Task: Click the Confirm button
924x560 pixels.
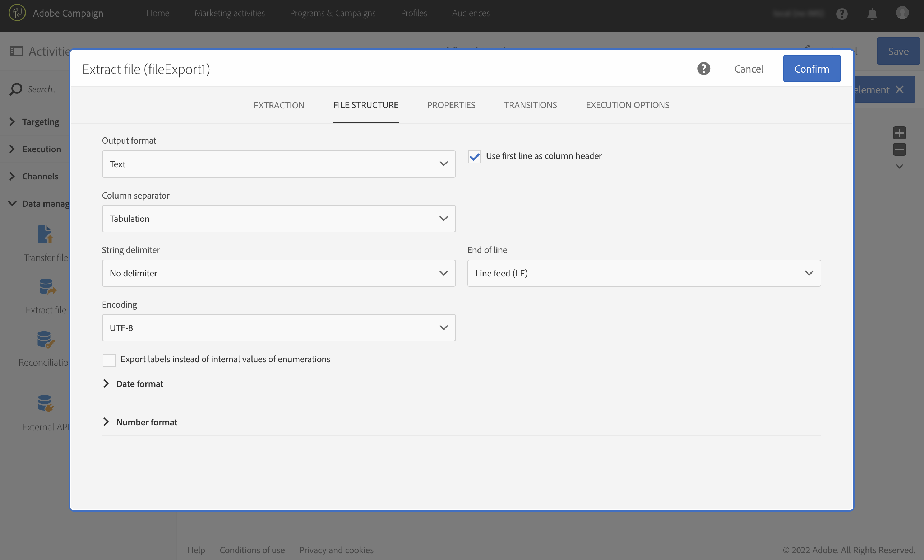Action: coord(812,69)
